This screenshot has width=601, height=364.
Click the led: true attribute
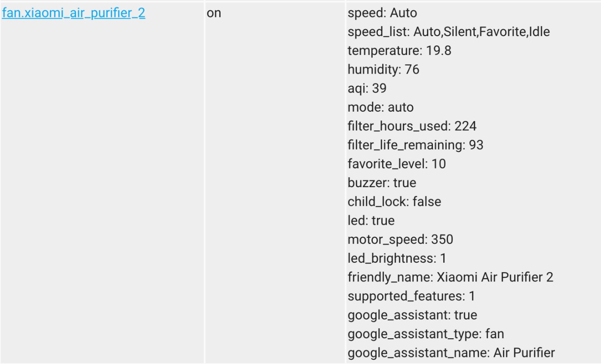tap(371, 220)
